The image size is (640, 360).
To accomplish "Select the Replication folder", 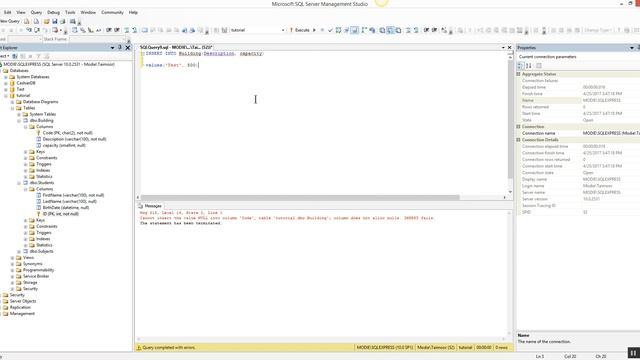I will pyautogui.click(x=20, y=307).
